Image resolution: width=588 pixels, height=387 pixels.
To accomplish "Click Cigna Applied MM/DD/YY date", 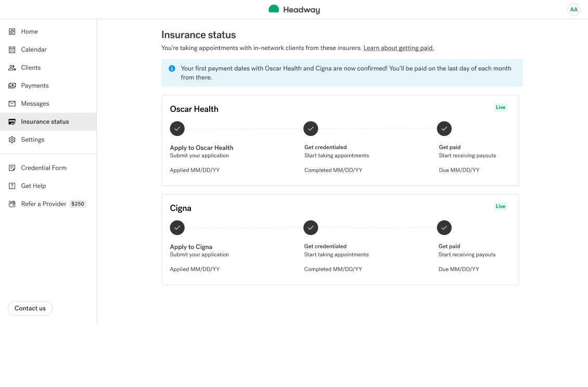I will click(x=195, y=269).
